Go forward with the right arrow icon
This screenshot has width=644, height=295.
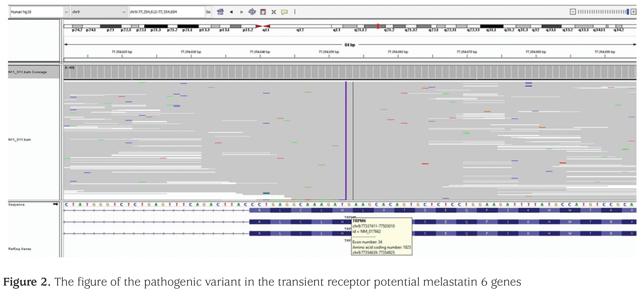(x=242, y=12)
